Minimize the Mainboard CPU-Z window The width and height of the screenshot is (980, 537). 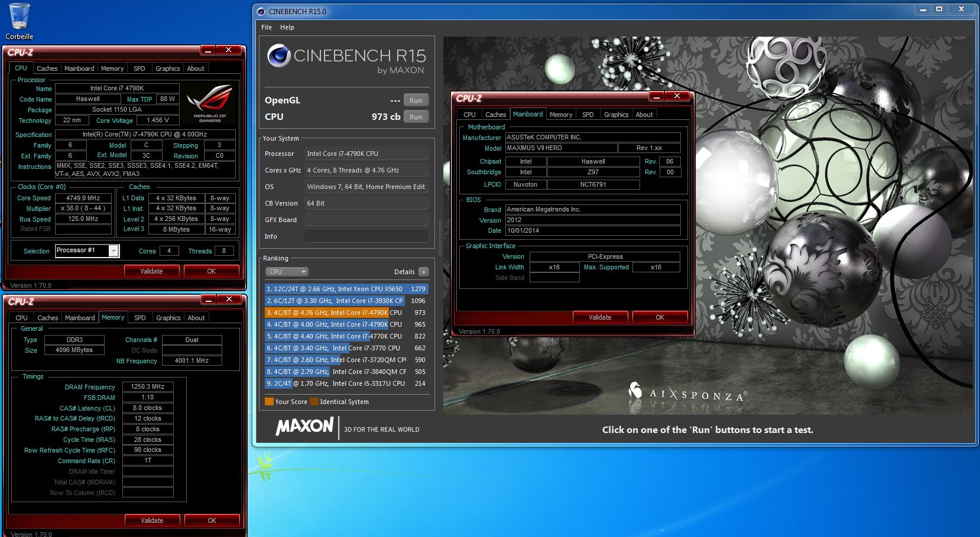click(x=657, y=96)
